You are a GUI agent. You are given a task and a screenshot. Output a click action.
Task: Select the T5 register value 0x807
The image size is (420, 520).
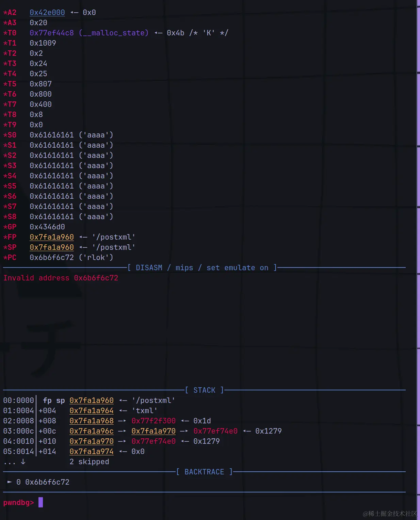[41, 84]
